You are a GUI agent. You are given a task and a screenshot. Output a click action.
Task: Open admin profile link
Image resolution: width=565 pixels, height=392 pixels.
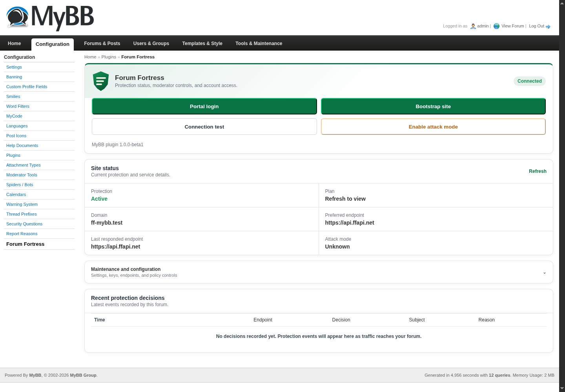point(483,26)
